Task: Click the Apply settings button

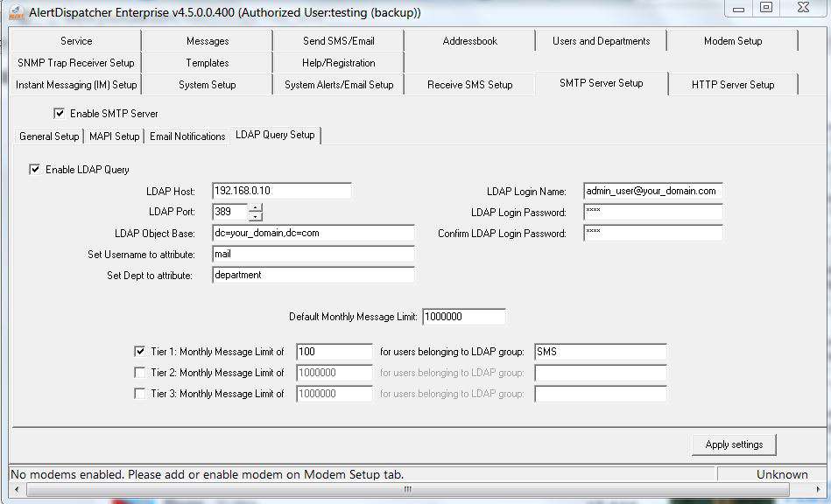Action: tap(734, 444)
